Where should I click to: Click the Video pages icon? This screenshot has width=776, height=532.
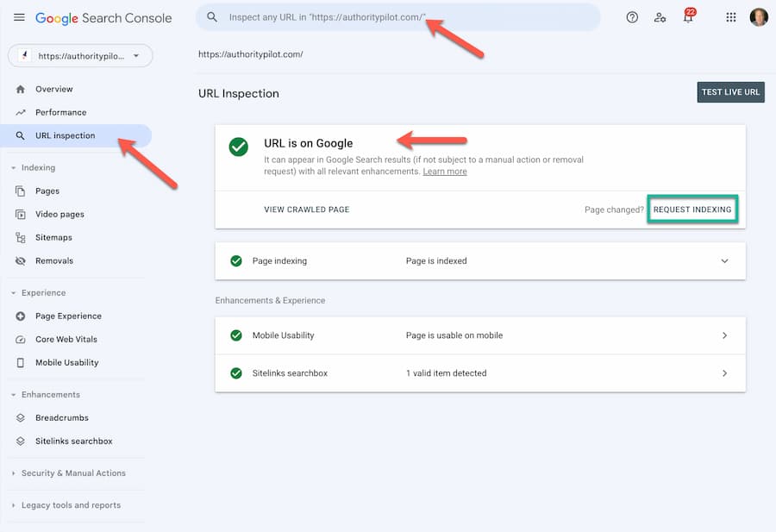[x=21, y=215]
